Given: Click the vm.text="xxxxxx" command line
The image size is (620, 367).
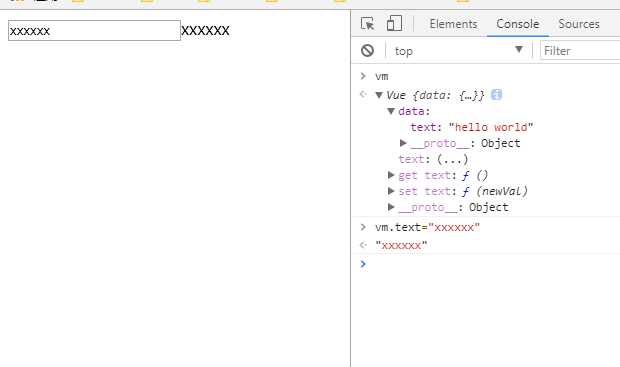Looking at the screenshot, I should 427,227.
